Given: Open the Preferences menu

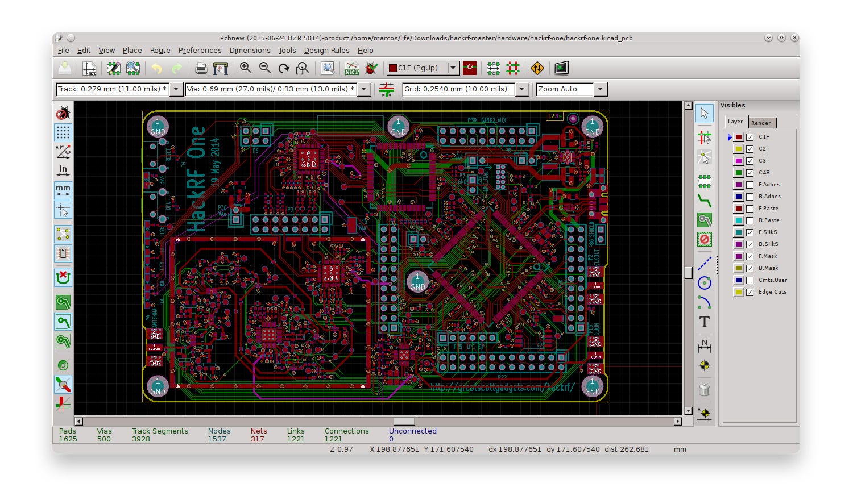Looking at the screenshot, I should pyautogui.click(x=200, y=51).
